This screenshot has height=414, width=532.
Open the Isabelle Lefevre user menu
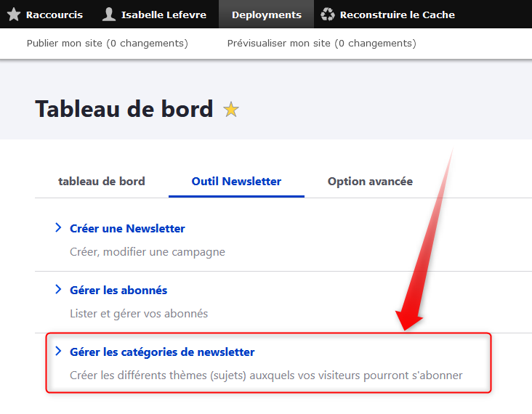(x=164, y=15)
